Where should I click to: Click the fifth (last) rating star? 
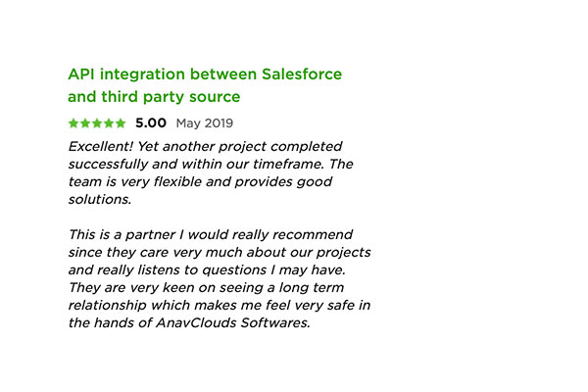(x=121, y=123)
